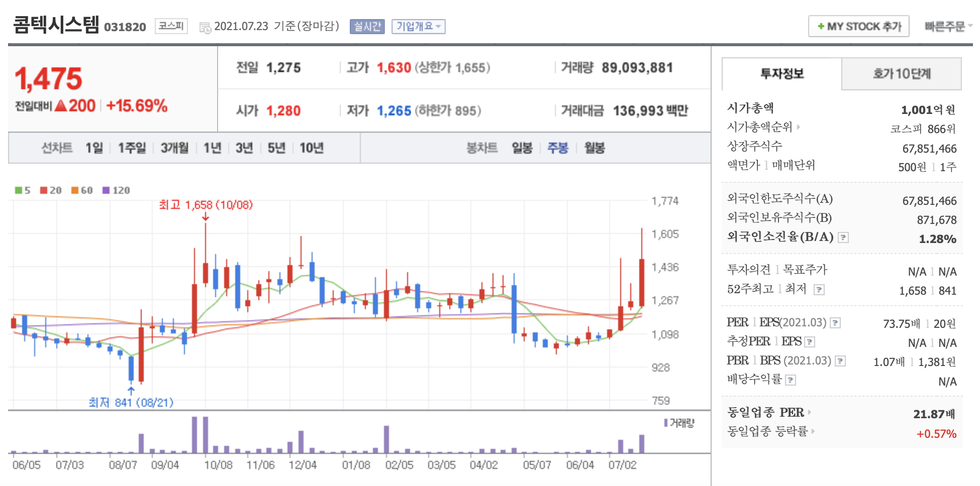Click the 실시간 button
This screenshot has width=980, height=486.
367,26
